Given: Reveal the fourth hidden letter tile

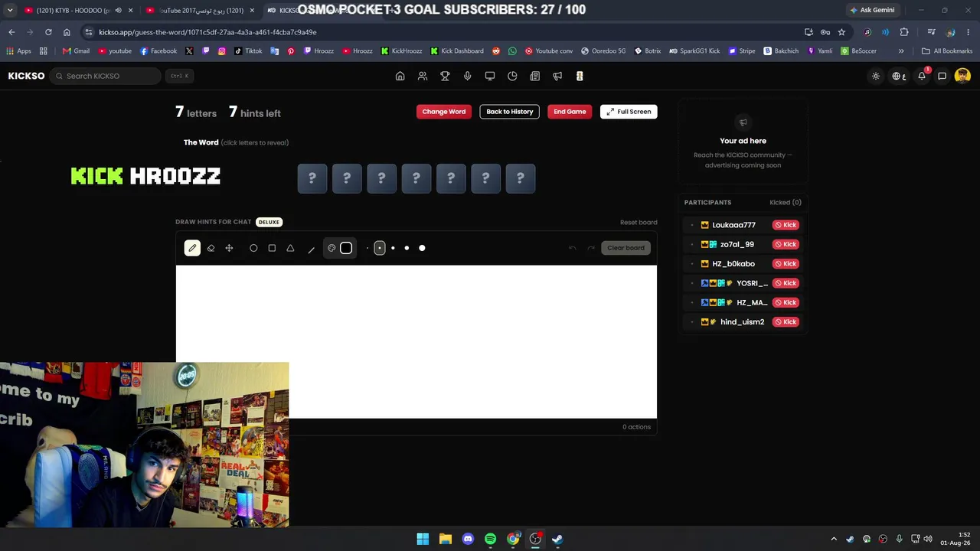Looking at the screenshot, I should [x=416, y=178].
